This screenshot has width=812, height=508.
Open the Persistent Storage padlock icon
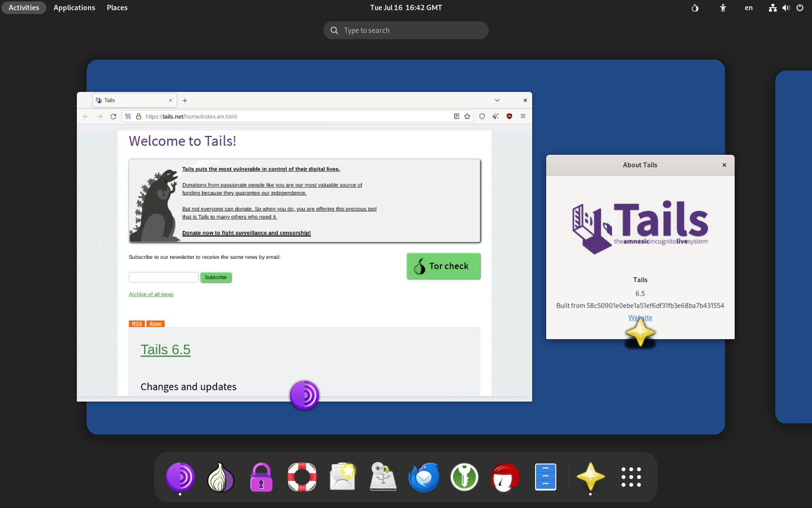point(261,477)
